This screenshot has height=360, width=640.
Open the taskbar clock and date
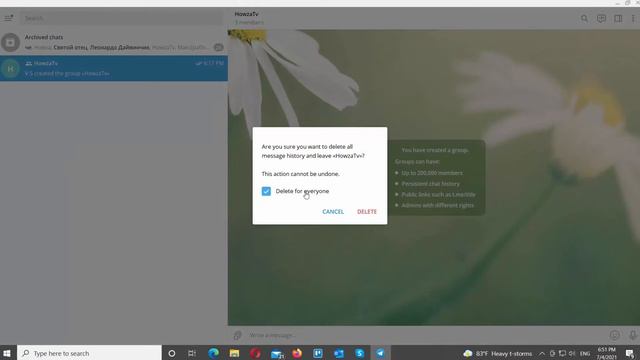pyautogui.click(x=606, y=353)
